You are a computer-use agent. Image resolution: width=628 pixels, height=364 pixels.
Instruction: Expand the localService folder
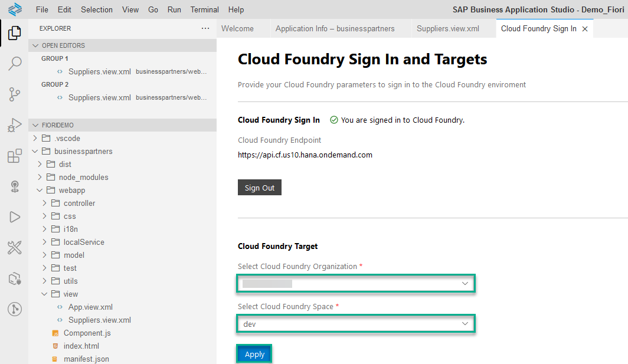[44, 242]
